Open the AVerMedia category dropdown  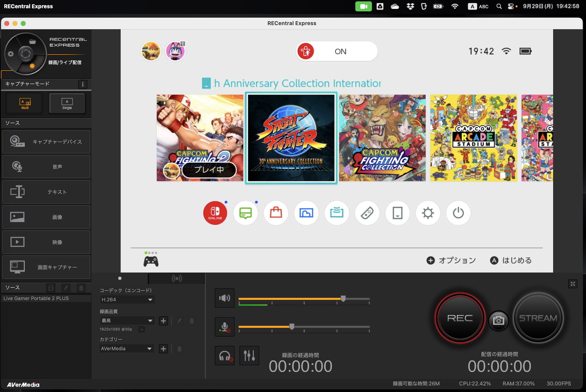pos(127,349)
